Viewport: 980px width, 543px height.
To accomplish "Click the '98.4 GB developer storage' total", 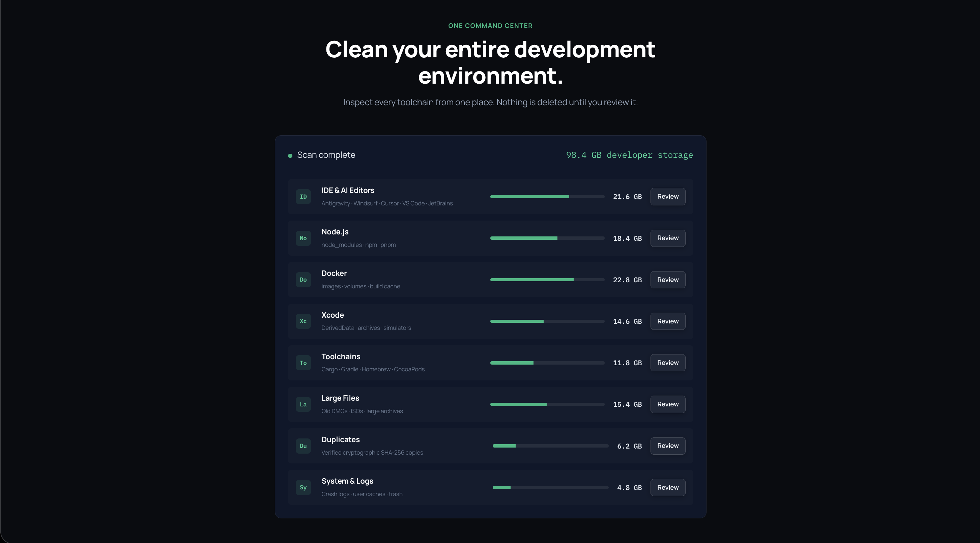I will point(630,155).
